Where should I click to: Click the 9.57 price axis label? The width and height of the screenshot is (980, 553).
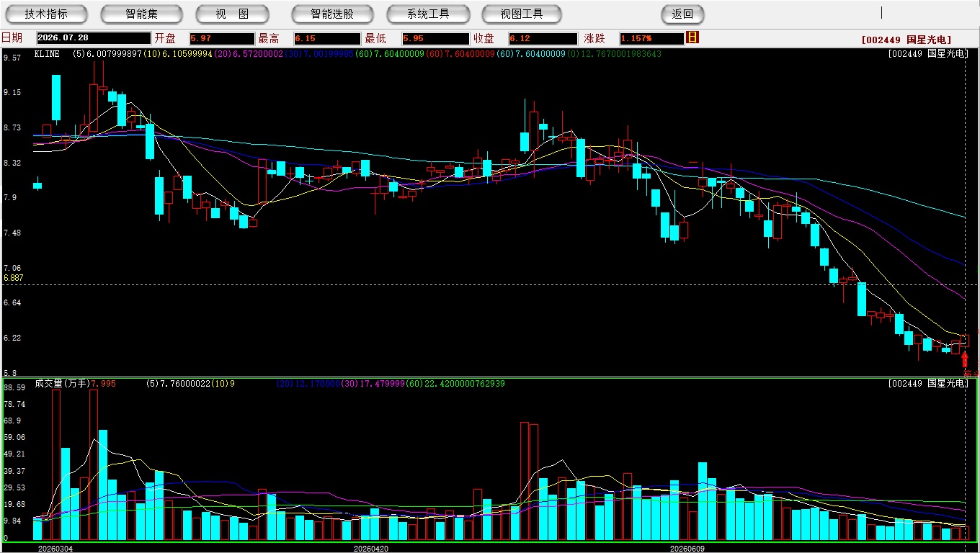[12, 58]
